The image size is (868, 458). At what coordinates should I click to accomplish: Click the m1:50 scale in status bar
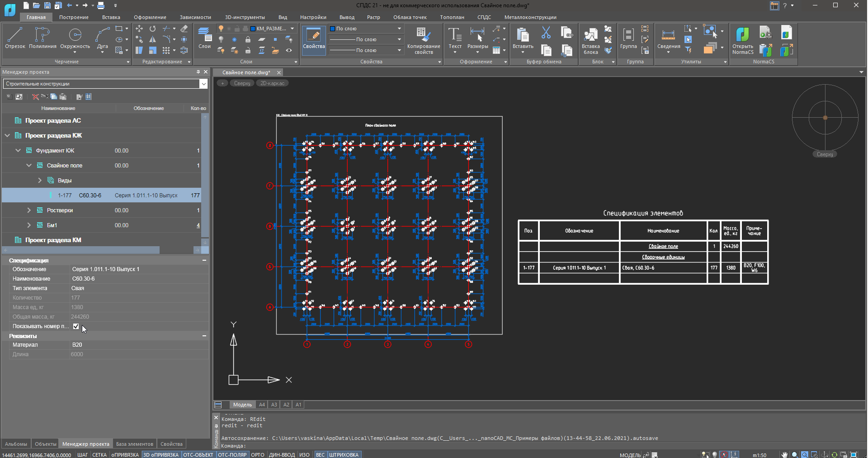pos(759,455)
